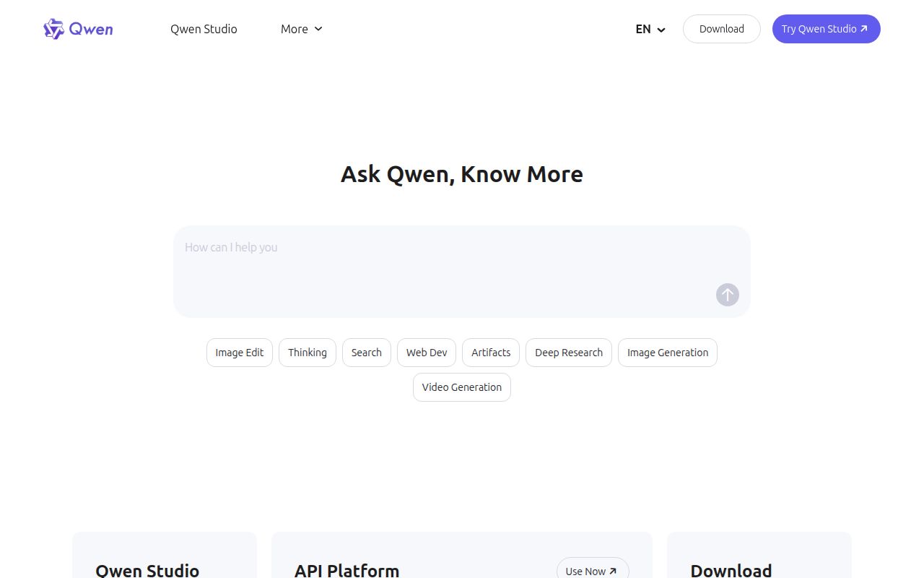This screenshot has height=578, width=924.
Task: Choose Video Generation chip
Action: coord(462,387)
